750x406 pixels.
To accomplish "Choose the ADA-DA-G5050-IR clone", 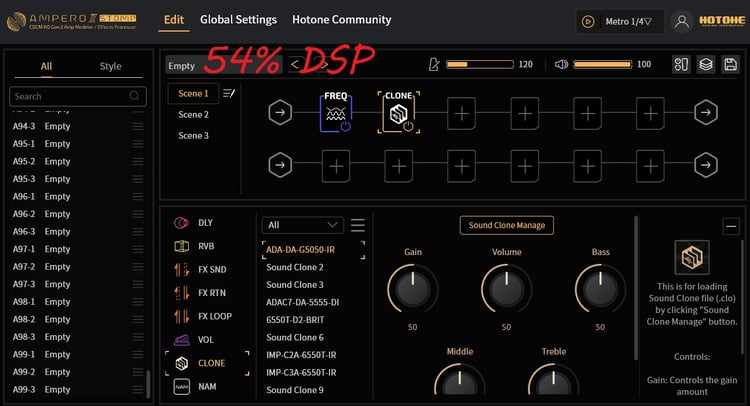I will (313, 250).
